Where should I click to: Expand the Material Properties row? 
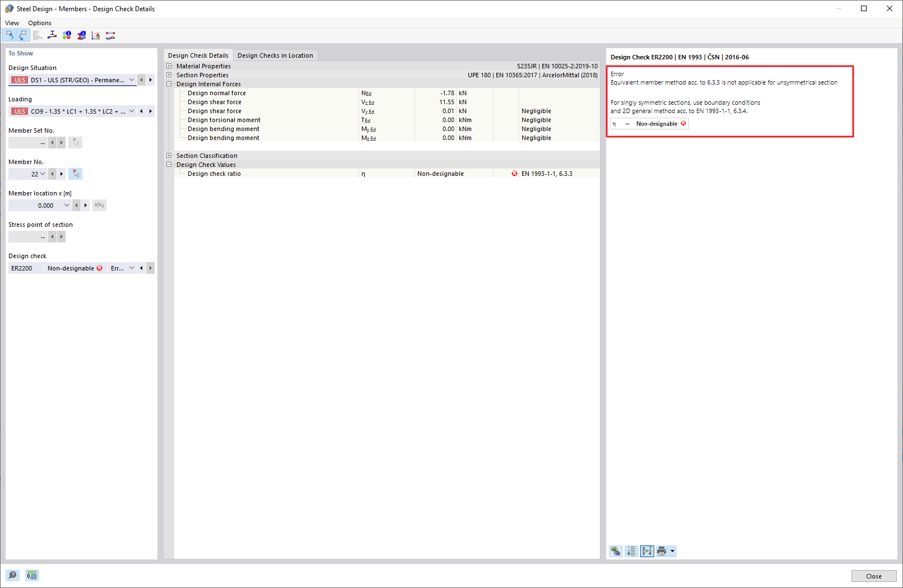(169, 66)
